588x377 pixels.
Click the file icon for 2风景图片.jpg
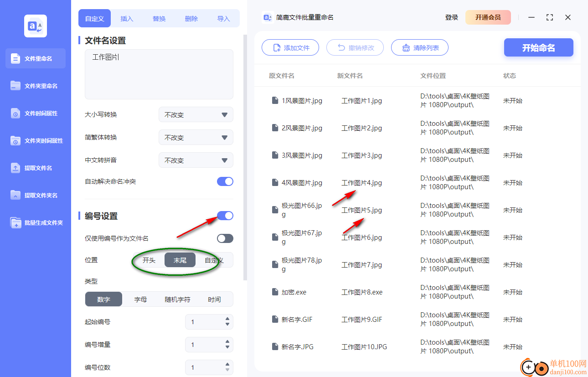pos(275,128)
